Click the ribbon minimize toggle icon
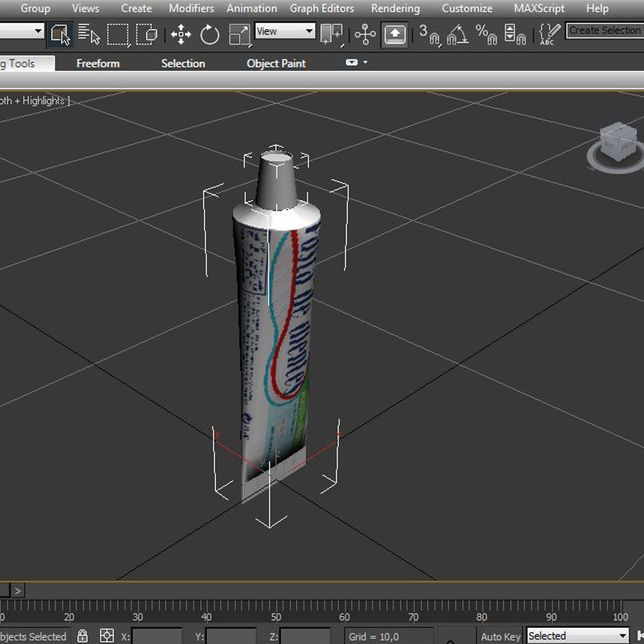The width and height of the screenshot is (644, 644). (x=352, y=63)
